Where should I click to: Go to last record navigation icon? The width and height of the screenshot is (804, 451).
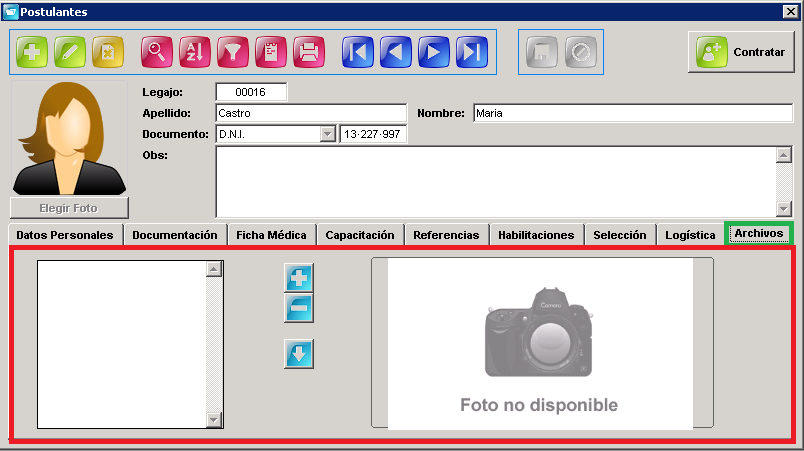[472, 52]
